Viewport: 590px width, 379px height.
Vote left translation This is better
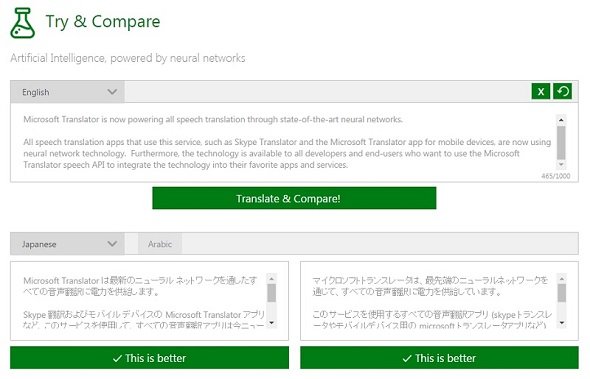click(149, 358)
